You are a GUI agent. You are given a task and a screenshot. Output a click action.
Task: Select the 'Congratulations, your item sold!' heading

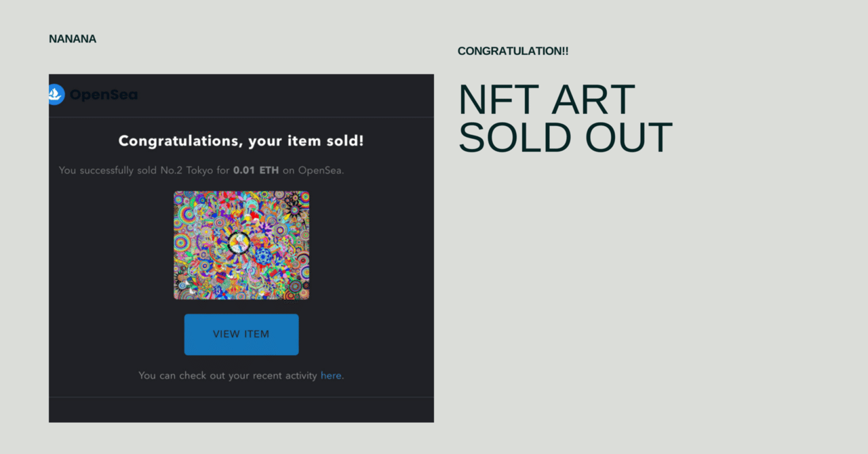tap(241, 142)
